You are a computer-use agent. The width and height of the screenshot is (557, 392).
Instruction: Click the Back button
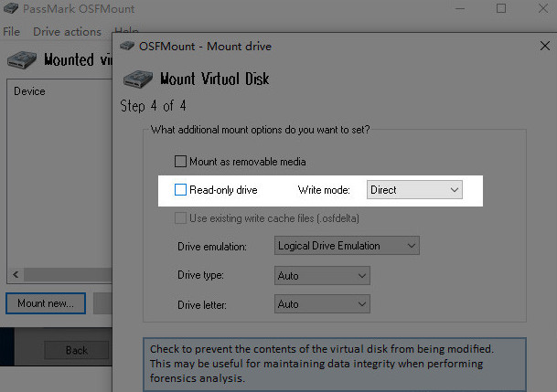click(x=77, y=350)
